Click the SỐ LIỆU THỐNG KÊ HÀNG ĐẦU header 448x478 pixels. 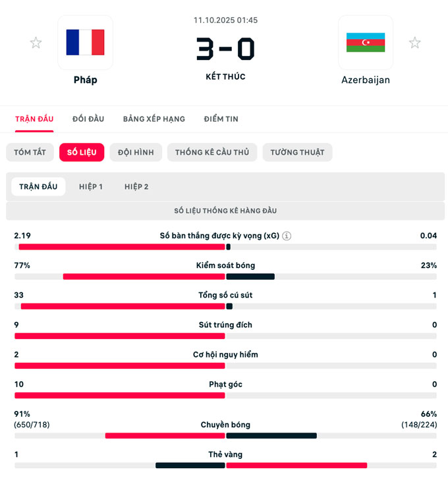click(225, 211)
